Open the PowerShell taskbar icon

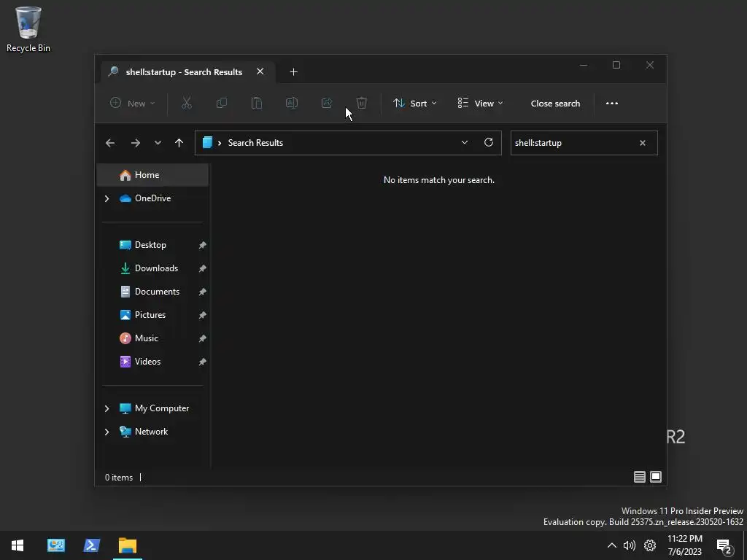click(91, 545)
